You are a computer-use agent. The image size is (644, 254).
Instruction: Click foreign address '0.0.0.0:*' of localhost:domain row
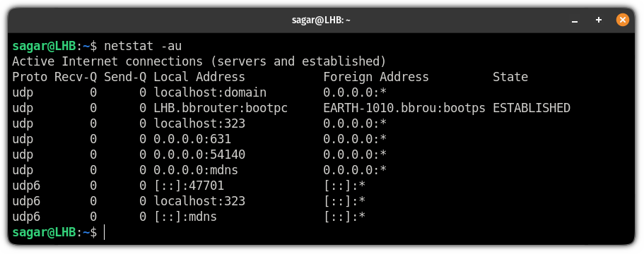pyautogui.click(x=355, y=92)
